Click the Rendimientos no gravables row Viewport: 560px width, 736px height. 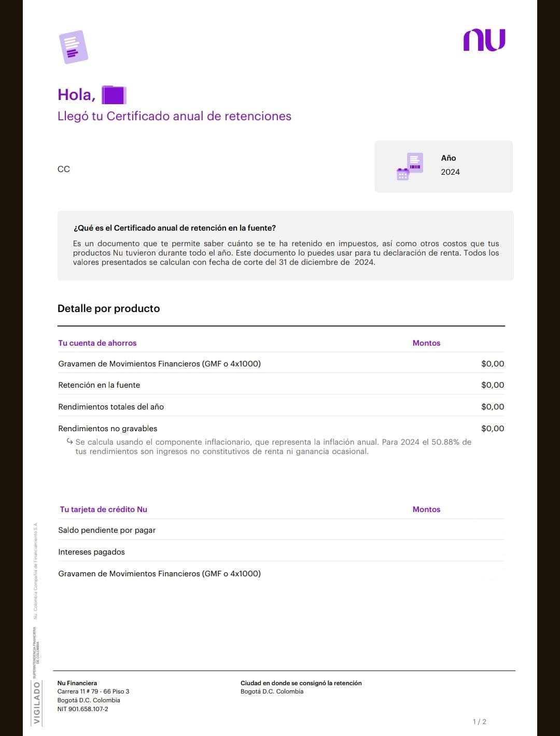click(x=281, y=429)
